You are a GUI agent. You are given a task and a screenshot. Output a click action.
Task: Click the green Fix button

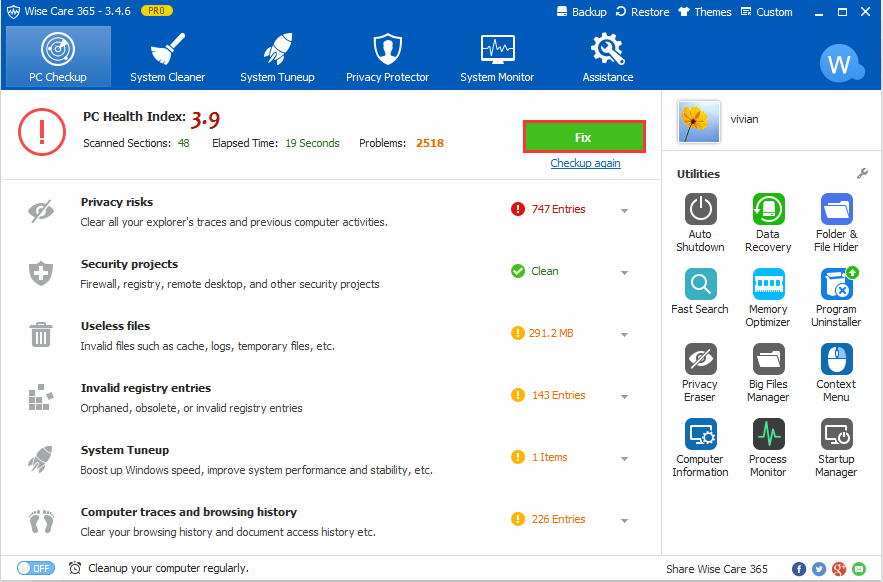coord(584,137)
